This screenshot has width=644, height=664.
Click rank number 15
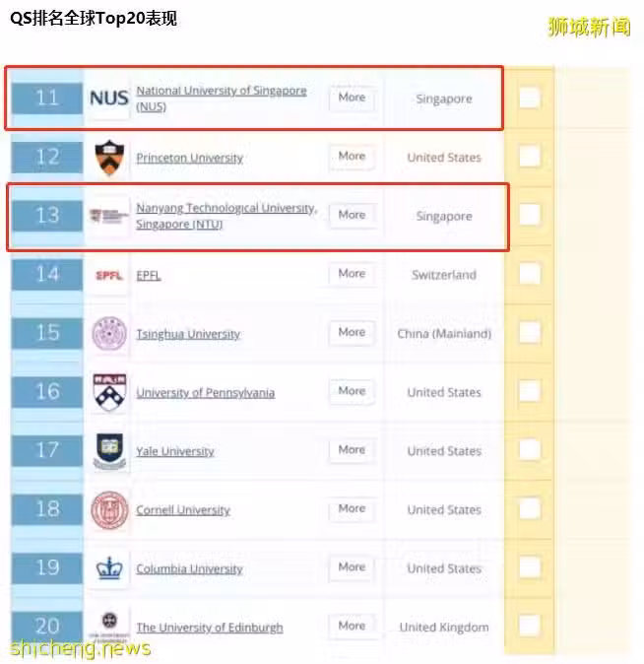tap(47, 333)
